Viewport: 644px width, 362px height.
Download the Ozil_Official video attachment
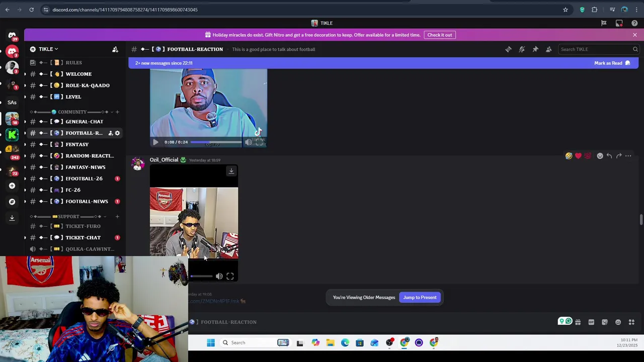(231, 171)
